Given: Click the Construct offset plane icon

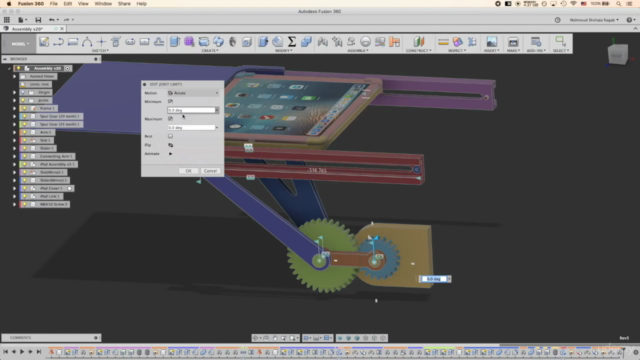Looking at the screenshot, I should tap(419, 42).
